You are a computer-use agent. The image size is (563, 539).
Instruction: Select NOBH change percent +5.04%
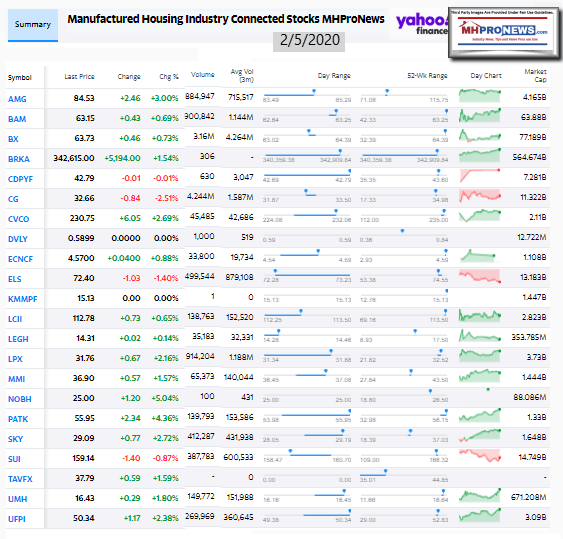[x=165, y=398]
